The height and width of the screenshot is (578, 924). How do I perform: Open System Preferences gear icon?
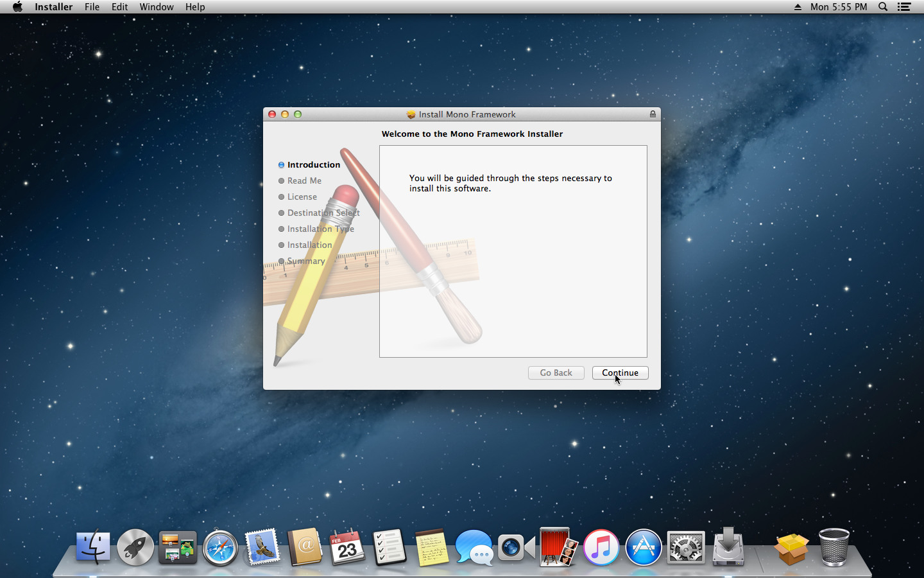coord(685,548)
